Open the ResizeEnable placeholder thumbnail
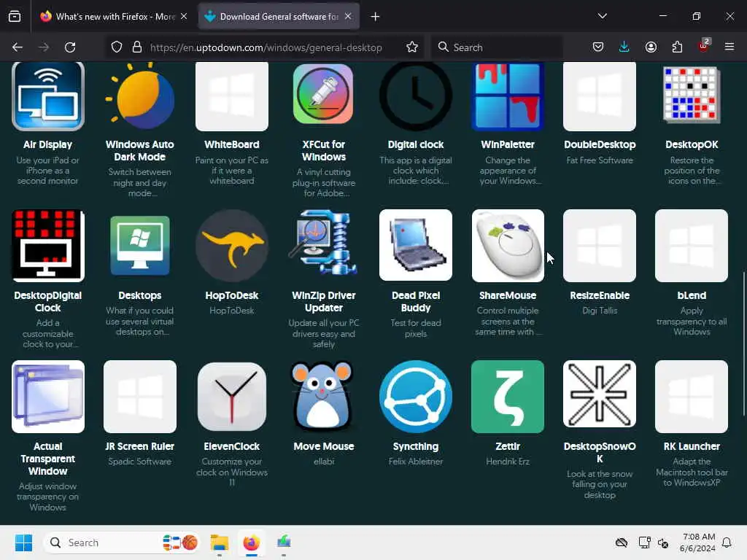The height and width of the screenshot is (560, 747). [600, 246]
